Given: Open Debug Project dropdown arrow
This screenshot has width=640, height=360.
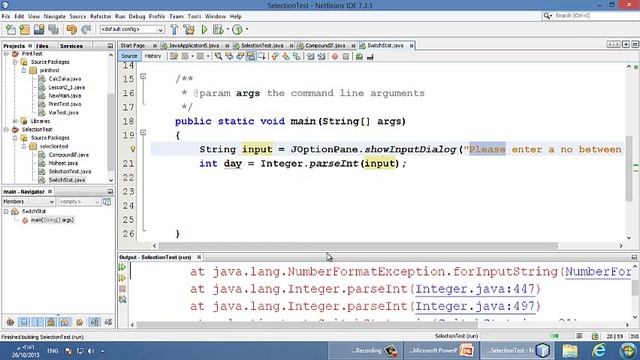Looking at the screenshot, I should (x=227, y=29).
